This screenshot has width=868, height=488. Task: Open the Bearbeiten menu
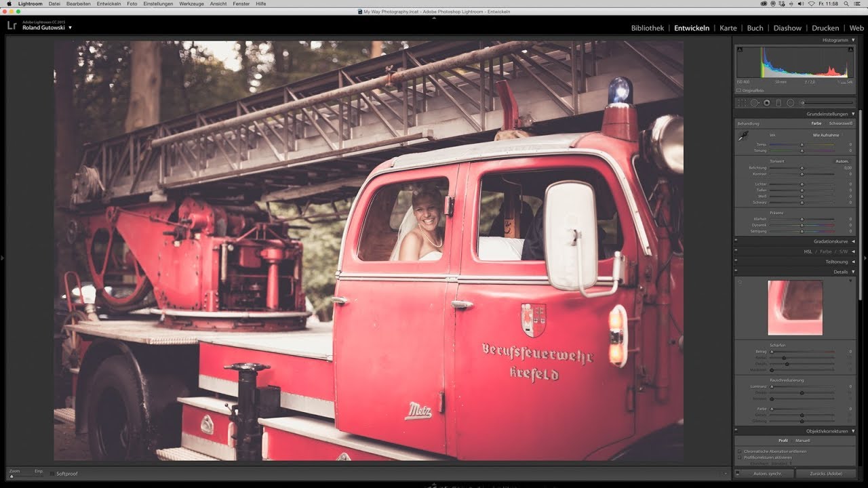(x=79, y=4)
